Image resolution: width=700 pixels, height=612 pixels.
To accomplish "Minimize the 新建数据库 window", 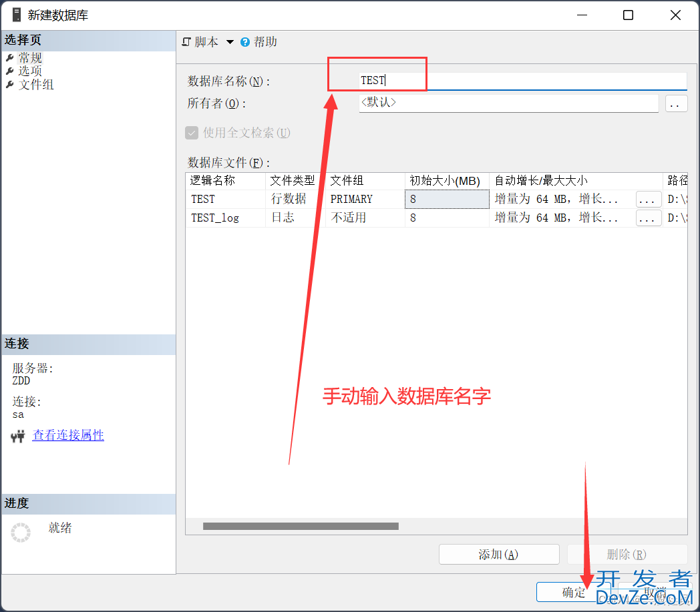I will tap(582, 15).
